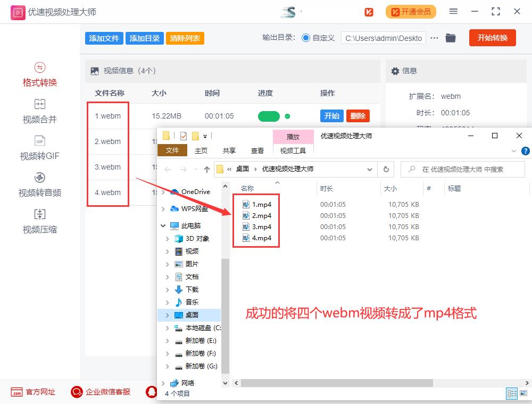Expand the OneDrive tree node

[x=163, y=191]
